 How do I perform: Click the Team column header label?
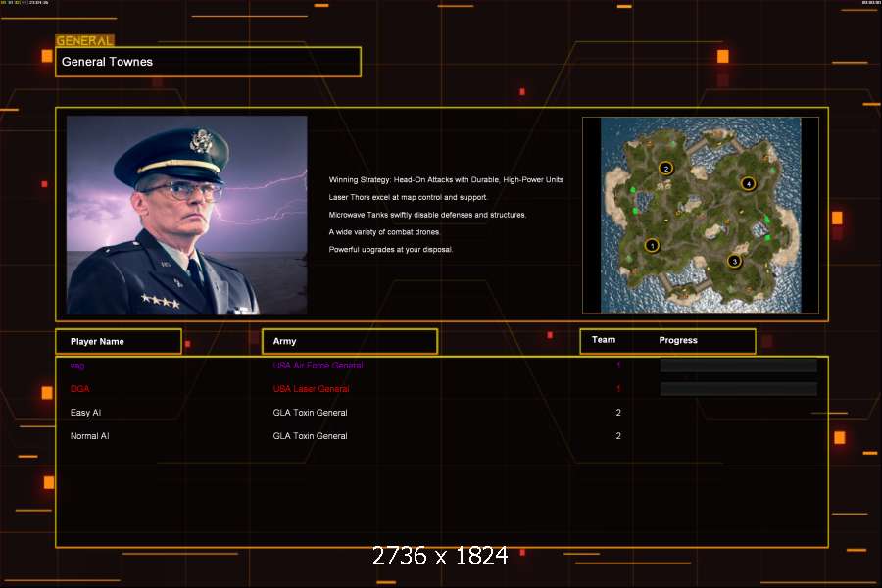[604, 340]
